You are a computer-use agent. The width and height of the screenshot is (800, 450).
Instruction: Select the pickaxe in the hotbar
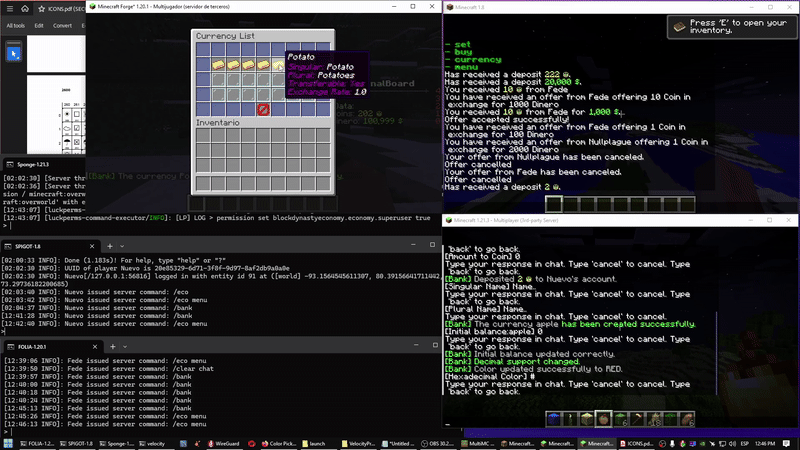(x=637, y=419)
